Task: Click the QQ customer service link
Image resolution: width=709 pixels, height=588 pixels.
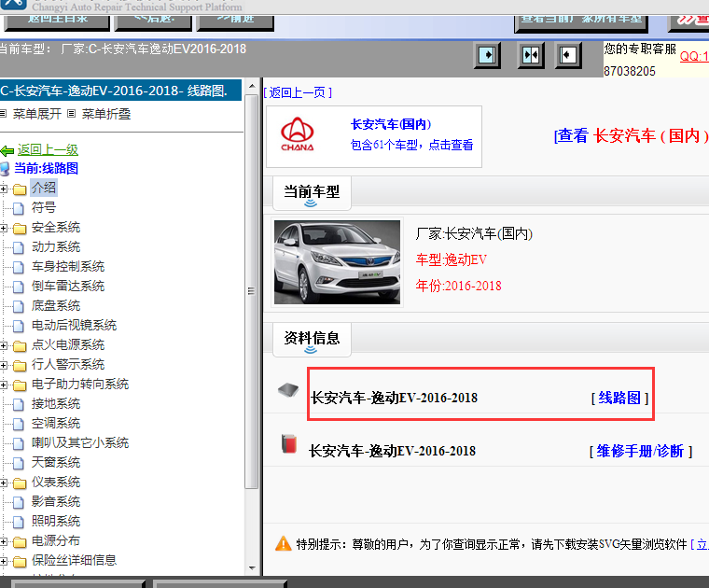Action: coord(694,57)
